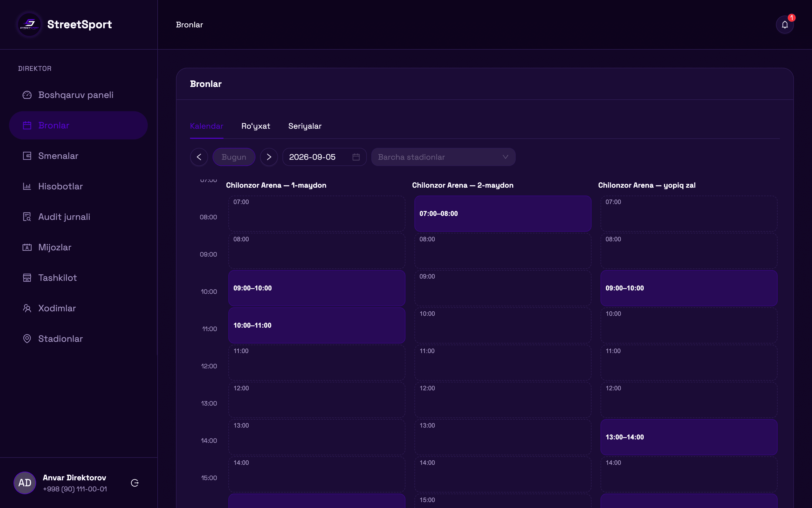812x508 pixels.
Task: Click the Bugun button
Action: click(x=234, y=157)
